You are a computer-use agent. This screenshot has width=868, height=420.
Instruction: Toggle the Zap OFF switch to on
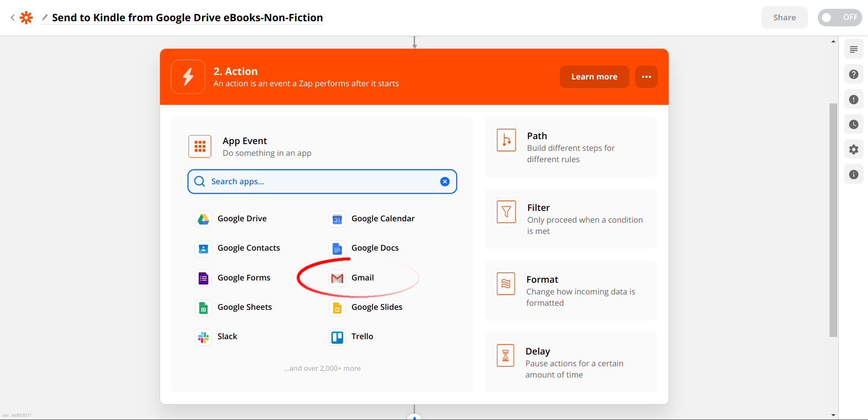click(840, 17)
